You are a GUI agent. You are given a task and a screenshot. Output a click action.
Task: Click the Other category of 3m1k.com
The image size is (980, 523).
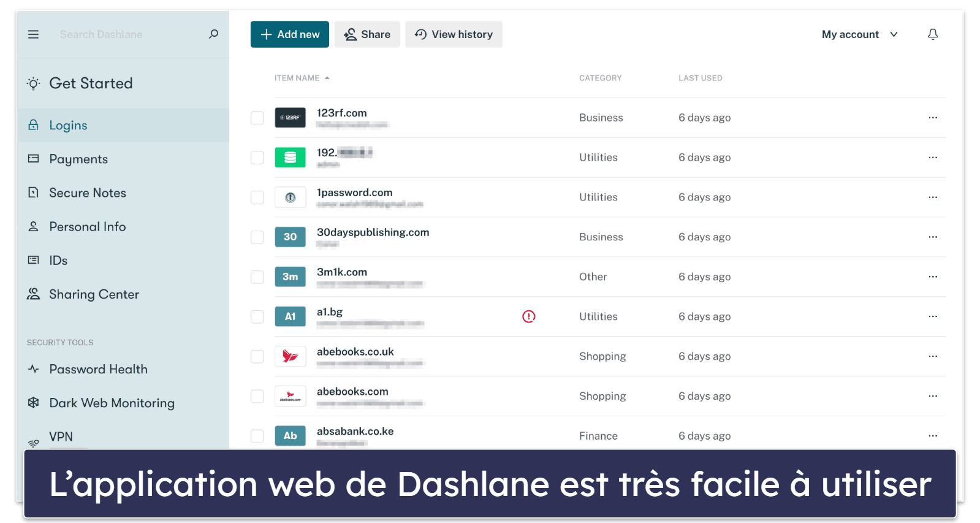pyautogui.click(x=593, y=277)
